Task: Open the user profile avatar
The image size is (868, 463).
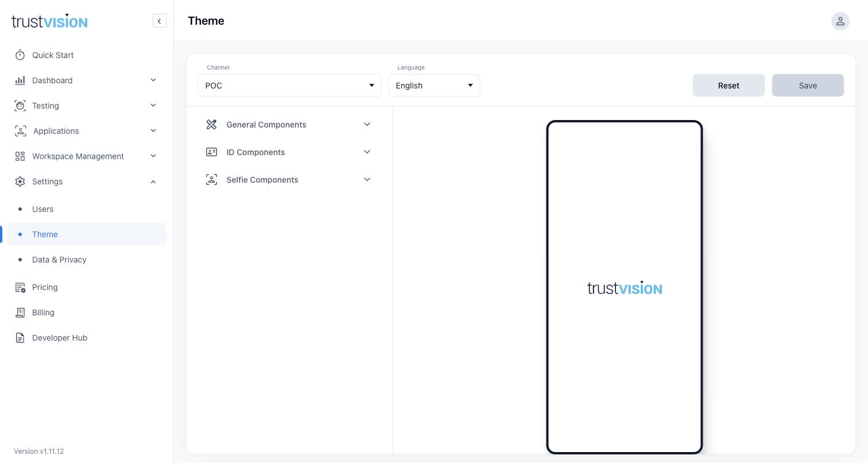Action: 840,21
